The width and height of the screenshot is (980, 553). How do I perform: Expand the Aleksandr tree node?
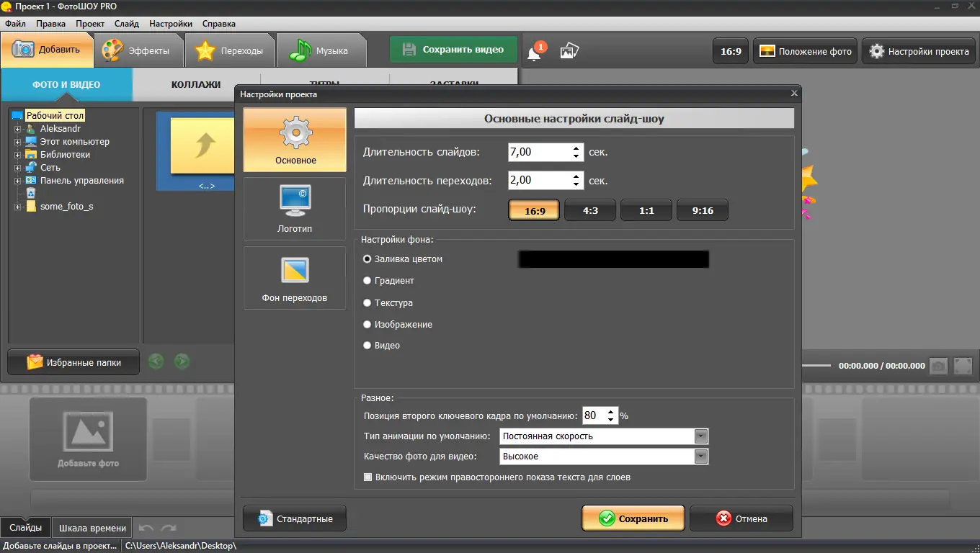pyautogui.click(x=18, y=129)
